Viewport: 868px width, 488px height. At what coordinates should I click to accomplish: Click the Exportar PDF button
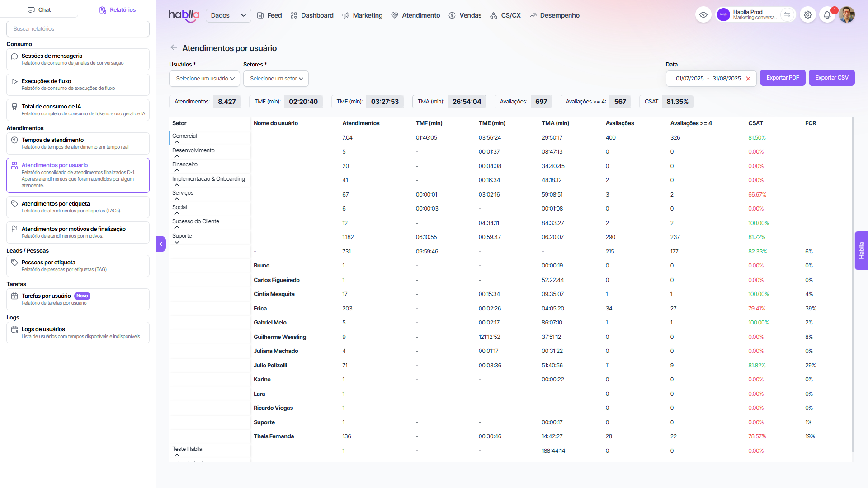(x=782, y=78)
